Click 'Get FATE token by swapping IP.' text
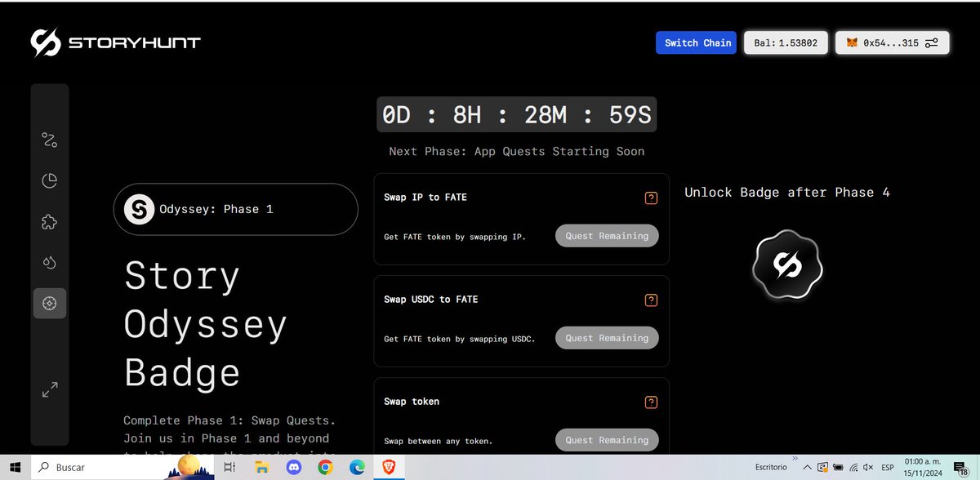980x480 pixels. pos(455,237)
